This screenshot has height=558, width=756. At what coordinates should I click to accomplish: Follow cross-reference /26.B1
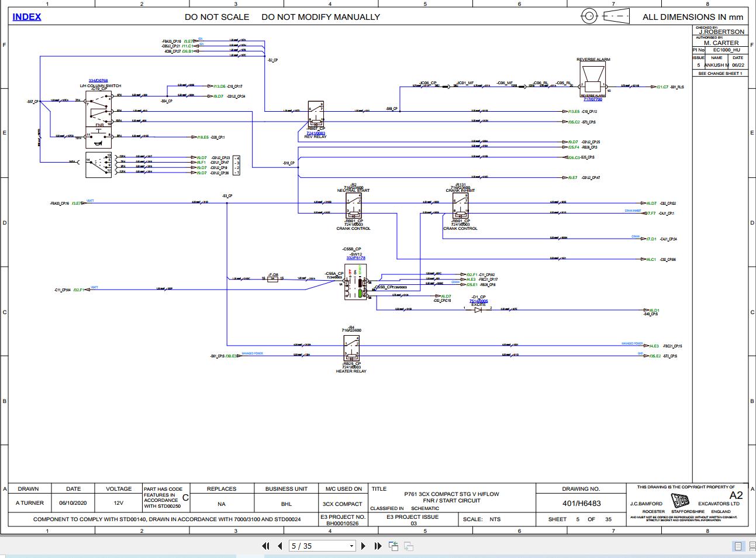(x=187, y=51)
